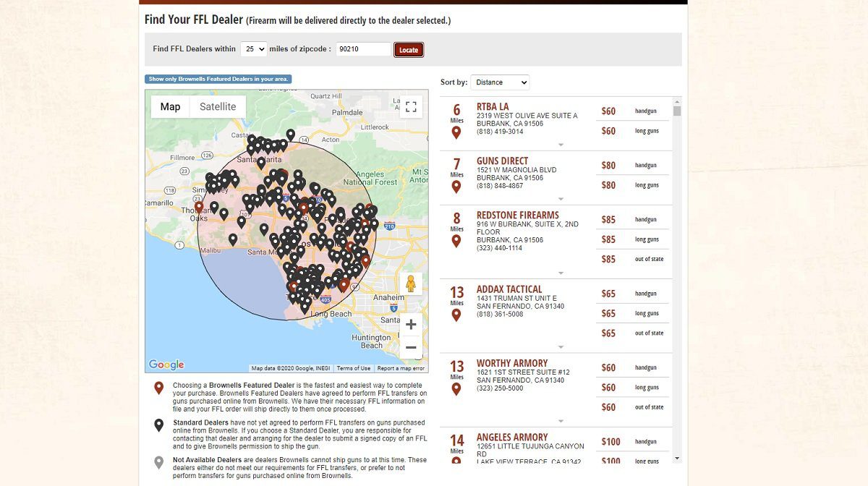The width and height of the screenshot is (868, 486).
Task: Click the Street View pegman icon
Action: point(411,283)
